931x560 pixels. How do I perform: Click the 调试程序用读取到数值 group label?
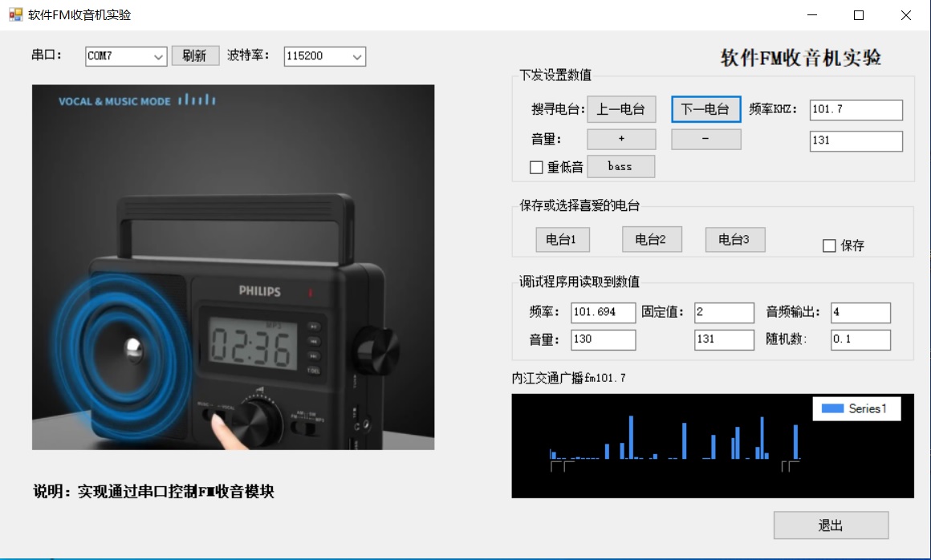coord(579,282)
